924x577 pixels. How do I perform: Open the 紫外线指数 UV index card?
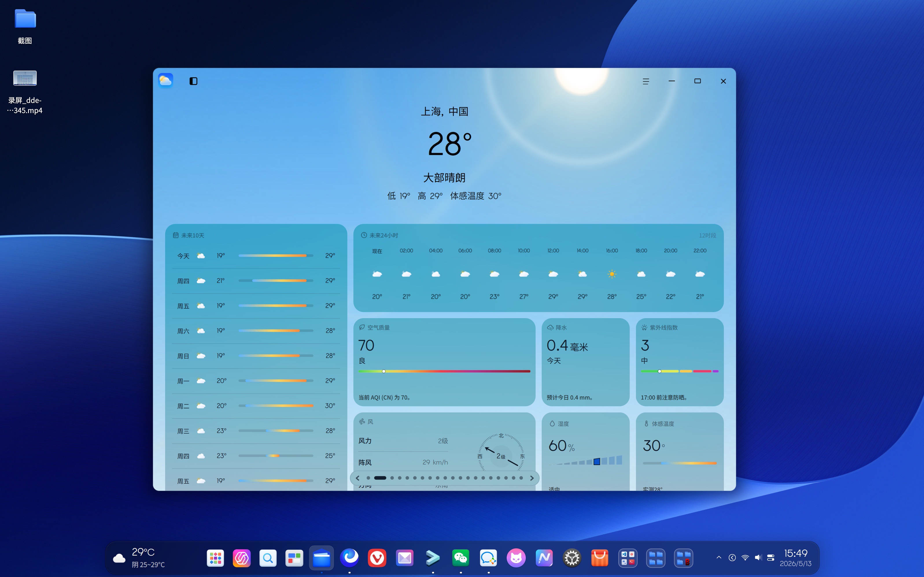[679, 362]
